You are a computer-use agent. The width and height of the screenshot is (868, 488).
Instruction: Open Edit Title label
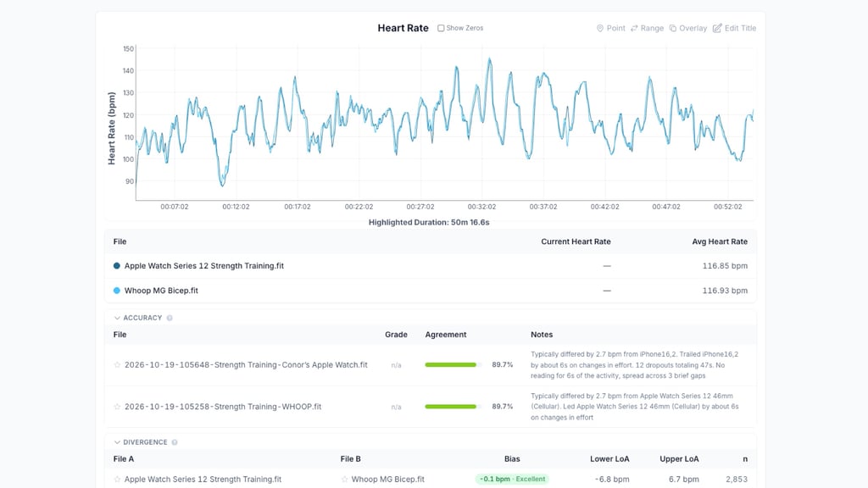coord(740,28)
